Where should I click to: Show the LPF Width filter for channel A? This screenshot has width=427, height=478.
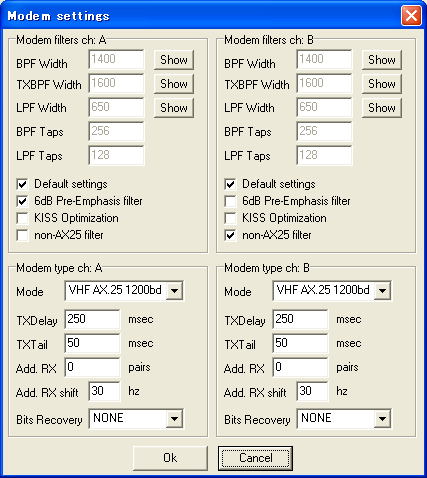pyautogui.click(x=174, y=108)
